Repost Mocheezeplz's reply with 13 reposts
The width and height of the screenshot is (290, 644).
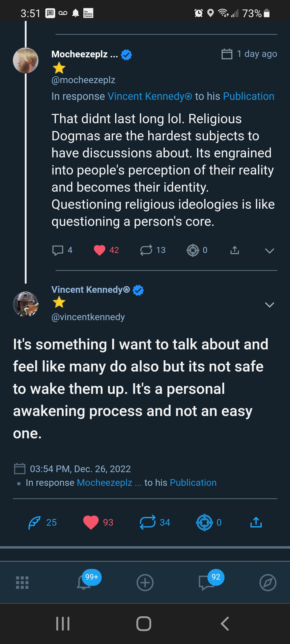tap(146, 250)
